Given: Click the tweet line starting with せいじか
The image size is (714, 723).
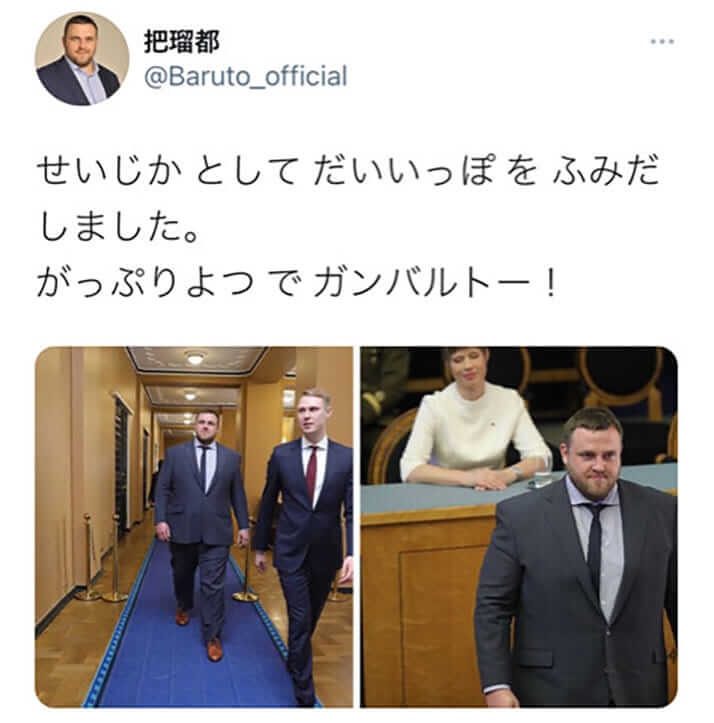Looking at the screenshot, I should coord(348,172).
